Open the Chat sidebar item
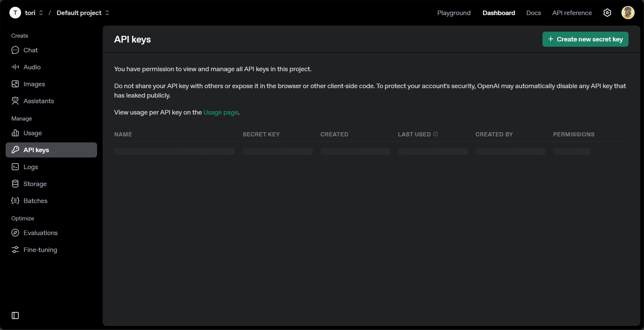The image size is (644, 330). (x=51, y=50)
